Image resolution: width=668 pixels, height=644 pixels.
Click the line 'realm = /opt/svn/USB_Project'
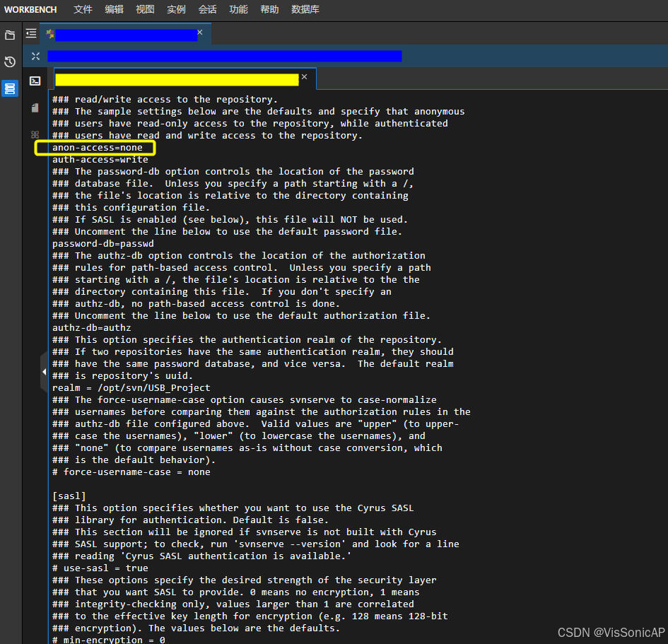(131, 387)
